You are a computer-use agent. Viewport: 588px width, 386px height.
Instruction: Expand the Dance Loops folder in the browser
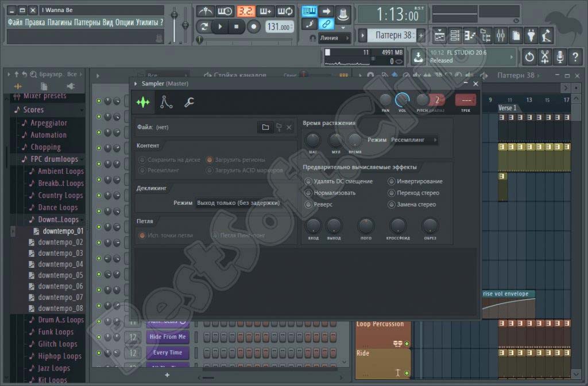click(57, 207)
